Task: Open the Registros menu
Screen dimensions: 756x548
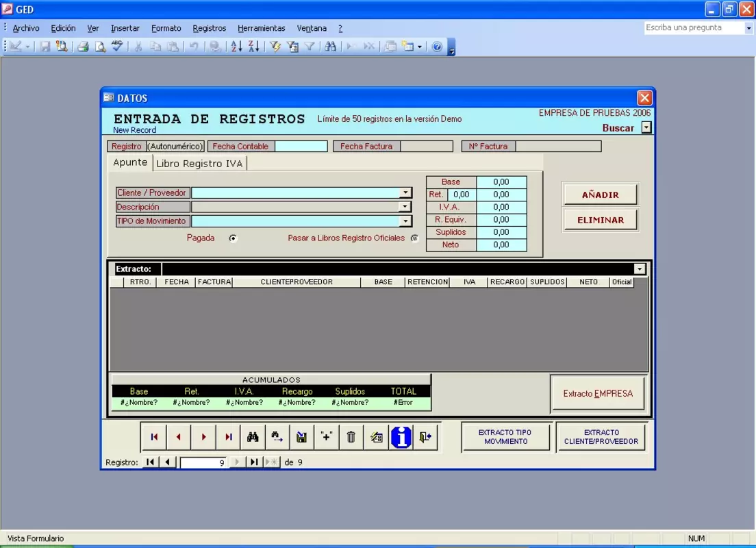Action: (210, 28)
